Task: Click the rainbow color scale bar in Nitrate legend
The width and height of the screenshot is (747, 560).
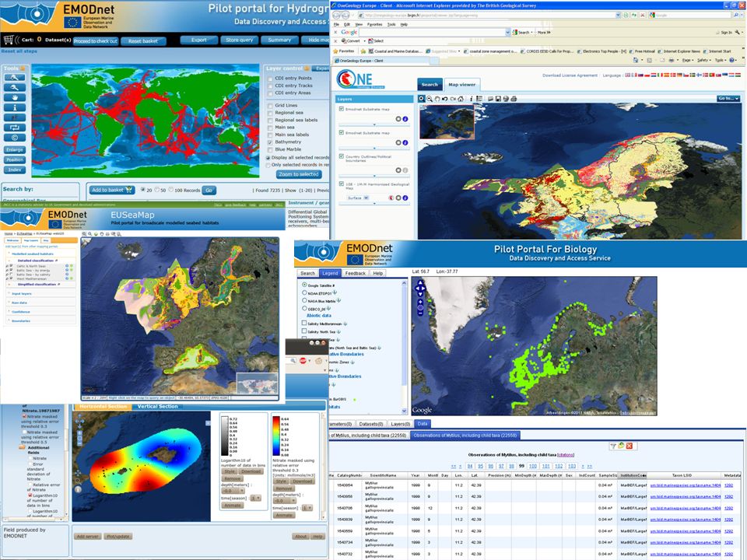Action: coord(275,436)
